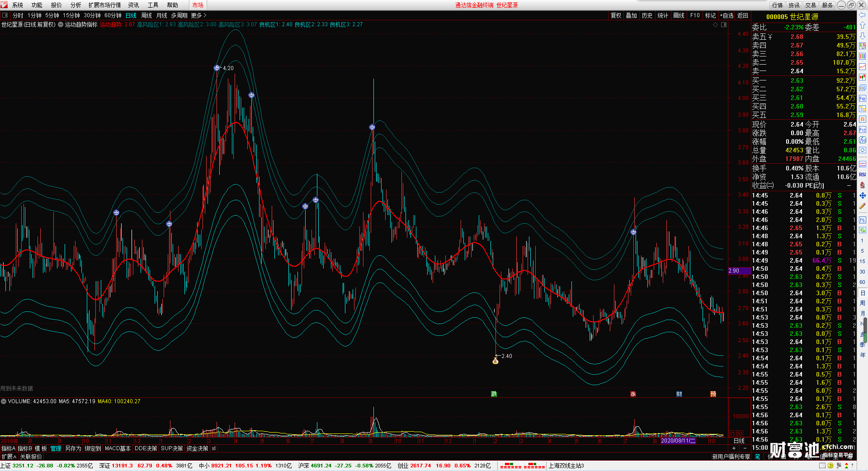Open the 报价 menu
This screenshot has width=868, height=471.
coord(57,5)
